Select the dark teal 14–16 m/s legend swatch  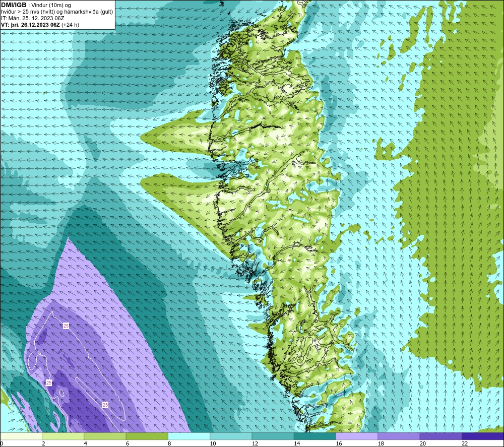tap(314, 436)
